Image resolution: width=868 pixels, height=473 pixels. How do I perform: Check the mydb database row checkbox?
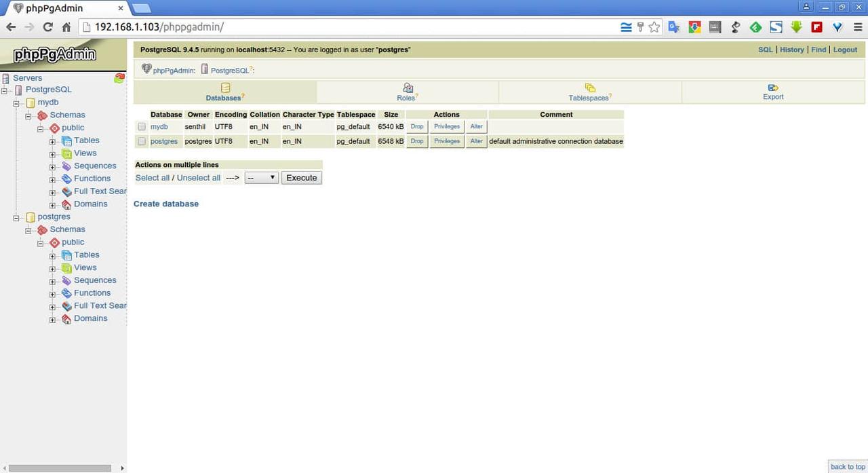142,127
